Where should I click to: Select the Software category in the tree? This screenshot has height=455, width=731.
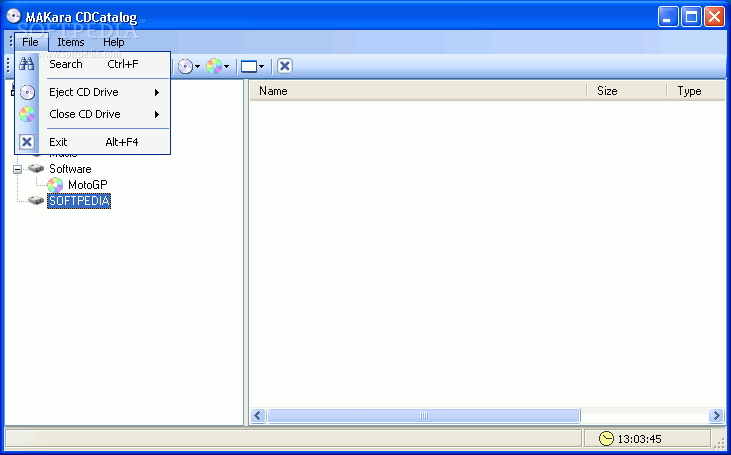click(70, 169)
